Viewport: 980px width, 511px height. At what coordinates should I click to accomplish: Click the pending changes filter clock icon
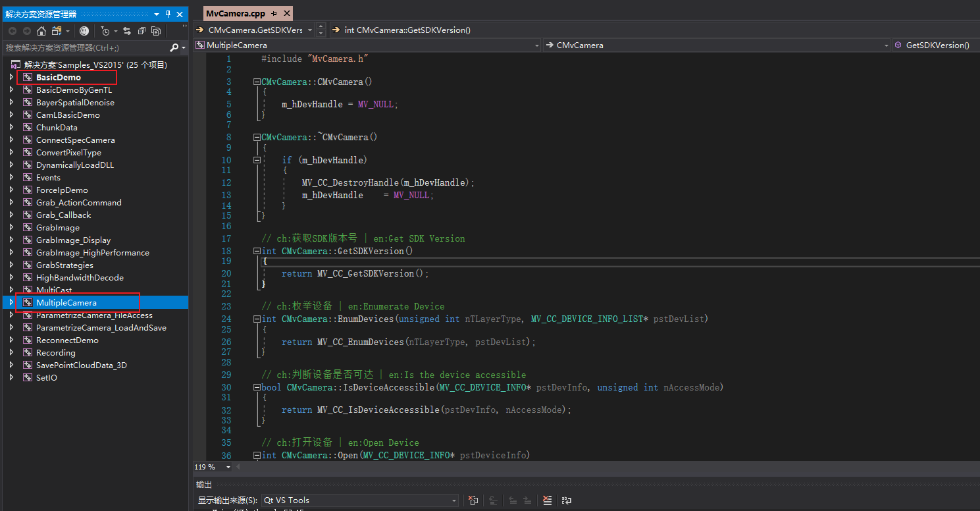point(105,31)
